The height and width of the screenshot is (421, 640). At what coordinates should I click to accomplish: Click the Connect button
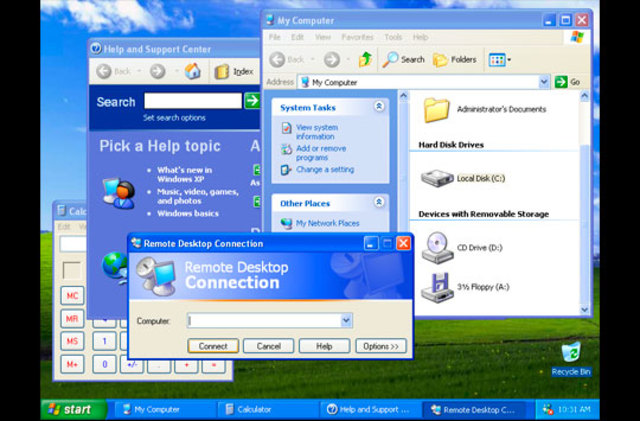pyautogui.click(x=213, y=346)
